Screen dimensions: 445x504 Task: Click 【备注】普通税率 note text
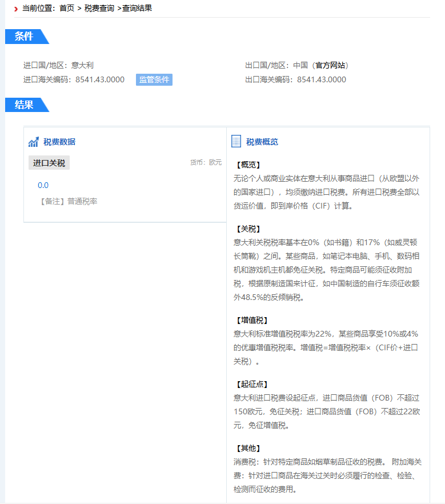coord(67,202)
